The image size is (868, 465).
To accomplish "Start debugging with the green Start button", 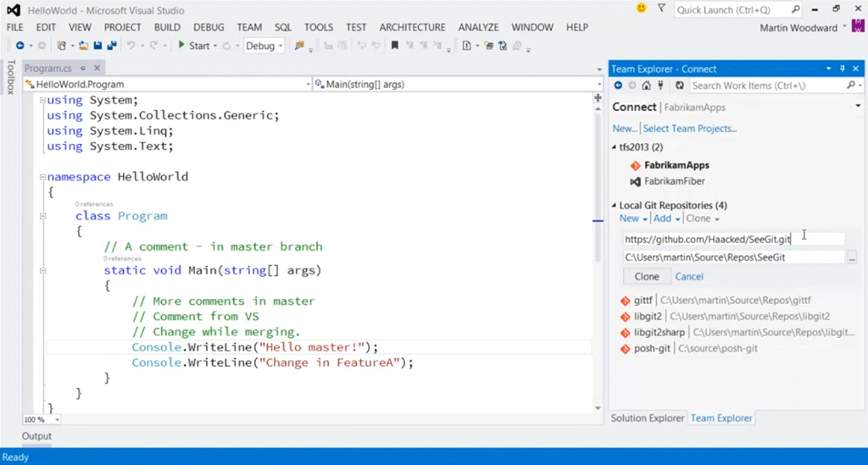I will [x=194, y=46].
